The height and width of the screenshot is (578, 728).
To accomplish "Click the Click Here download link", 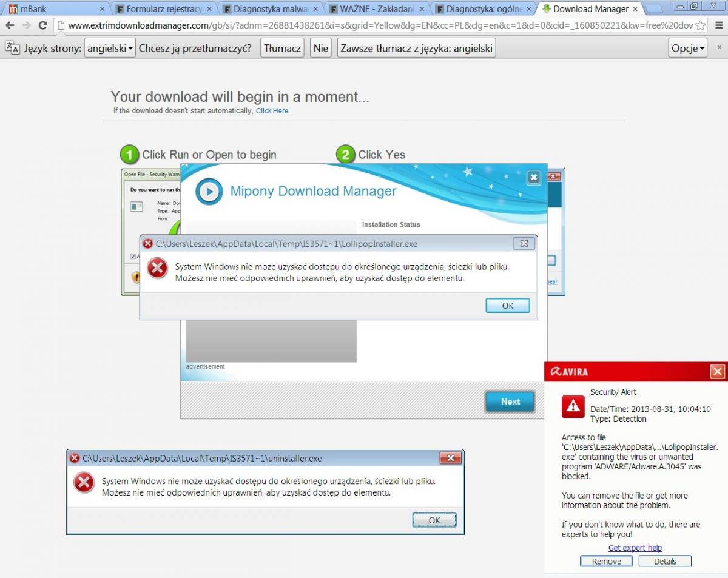I will [272, 111].
